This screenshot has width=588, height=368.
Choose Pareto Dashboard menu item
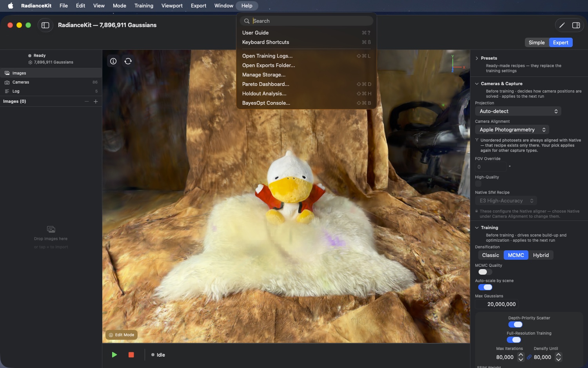click(307, 84)
